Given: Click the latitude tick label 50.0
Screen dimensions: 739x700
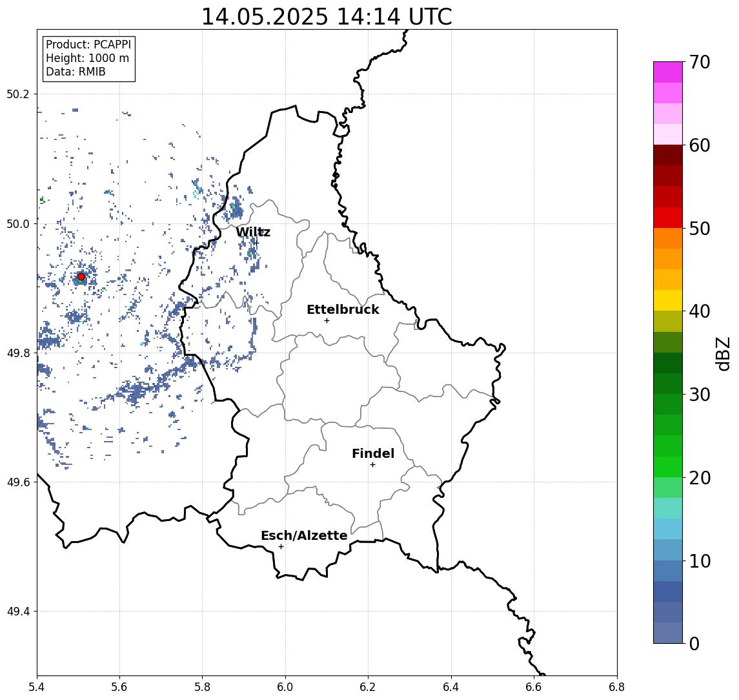Looking at the screenshot, I should 17,223.
